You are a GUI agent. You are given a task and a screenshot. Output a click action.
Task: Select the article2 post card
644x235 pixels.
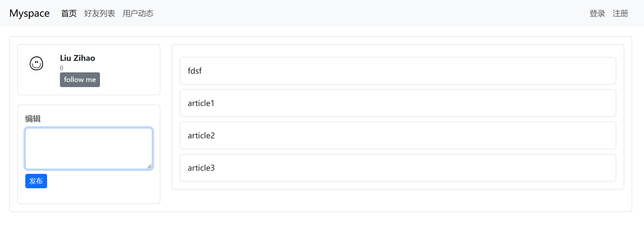(398, 135)
